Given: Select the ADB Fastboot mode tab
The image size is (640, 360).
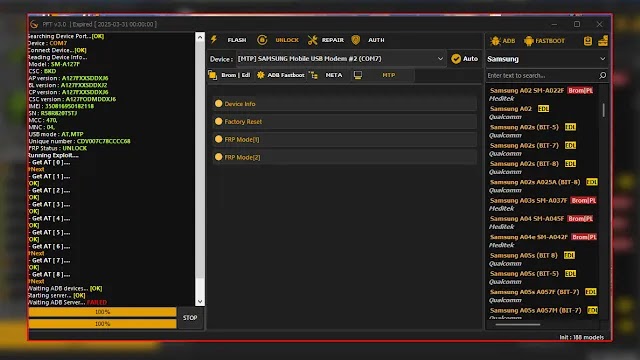Looking at the screenshot, I should 281,75.
